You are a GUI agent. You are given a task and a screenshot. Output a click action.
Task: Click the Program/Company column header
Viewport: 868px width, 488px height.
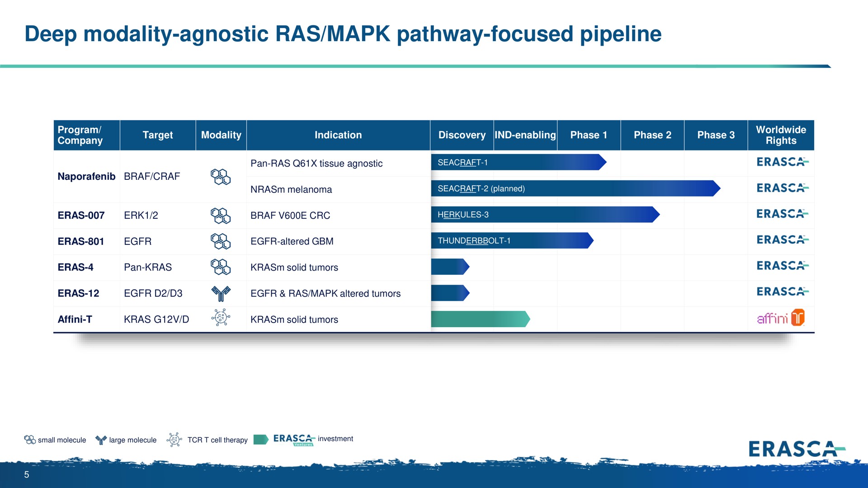pos(86,135)
